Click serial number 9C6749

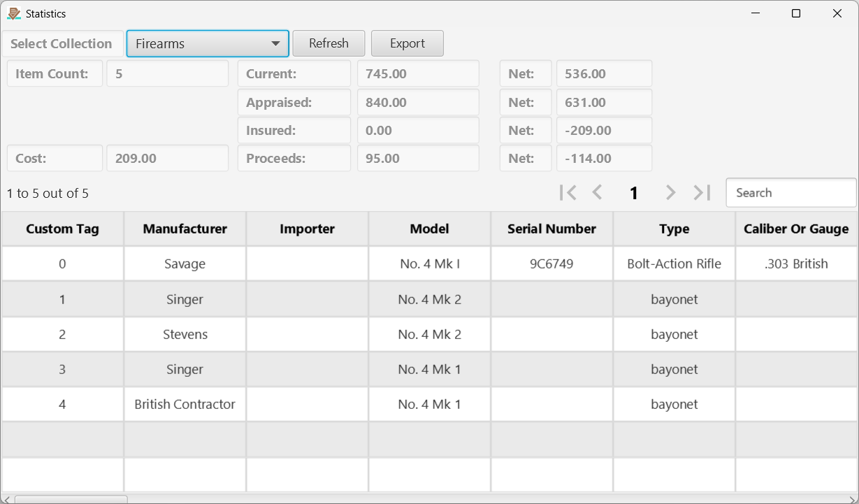pos(552,264)
